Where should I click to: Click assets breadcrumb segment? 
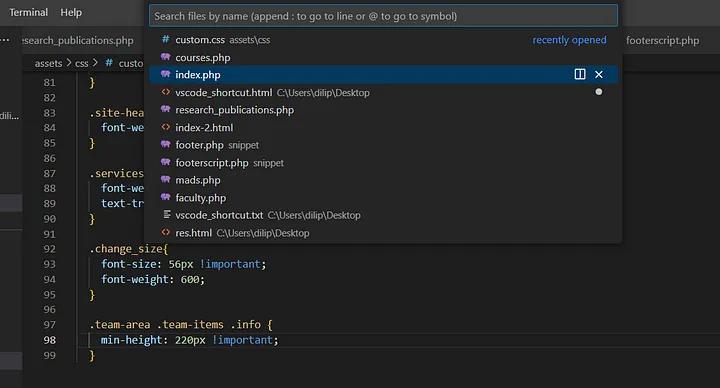point(48,63)
